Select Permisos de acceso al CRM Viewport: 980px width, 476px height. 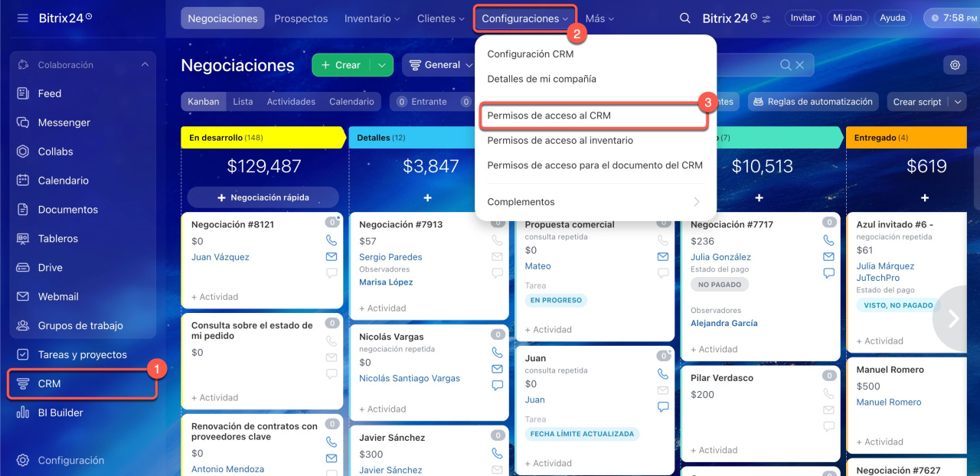[x=549, y=116]
